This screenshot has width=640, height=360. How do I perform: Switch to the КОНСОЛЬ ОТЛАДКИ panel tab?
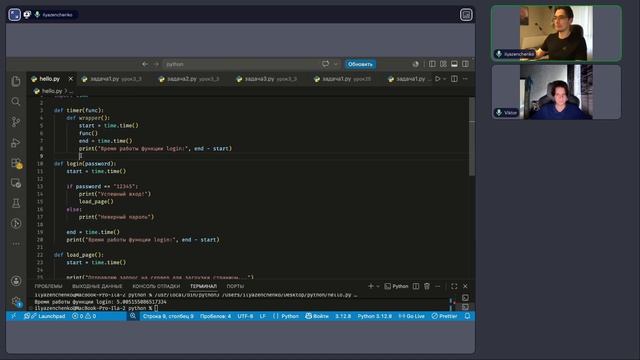(x=156, y=286)
